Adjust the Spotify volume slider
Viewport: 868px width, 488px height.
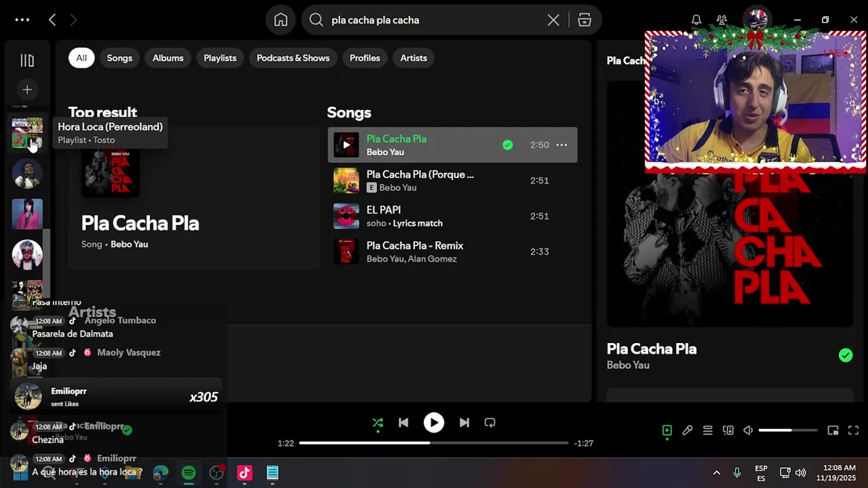[x=787, y=430]
